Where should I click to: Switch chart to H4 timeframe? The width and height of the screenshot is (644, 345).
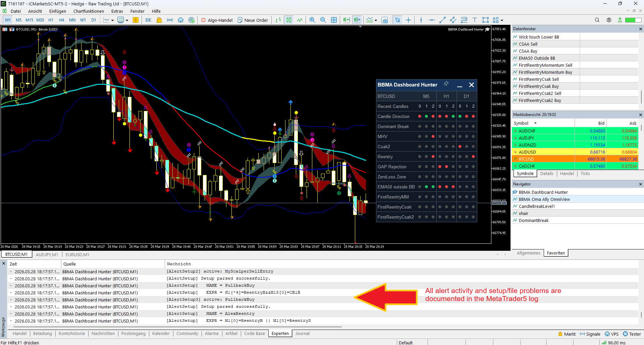61,20
